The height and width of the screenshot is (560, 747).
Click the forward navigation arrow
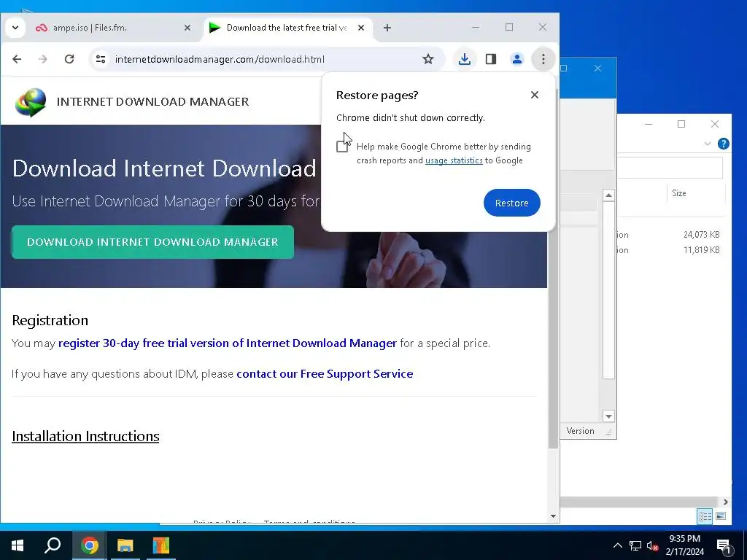[x=43, y=59]
